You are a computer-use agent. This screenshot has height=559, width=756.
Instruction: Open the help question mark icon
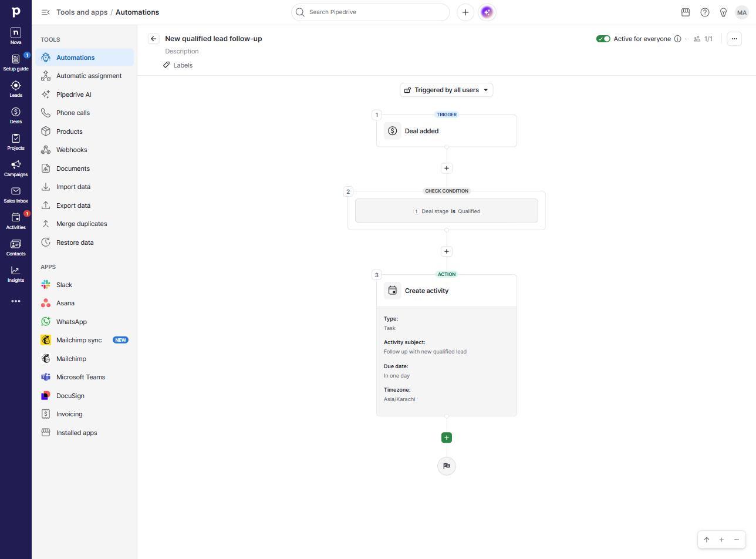click(x=705, y=12)
